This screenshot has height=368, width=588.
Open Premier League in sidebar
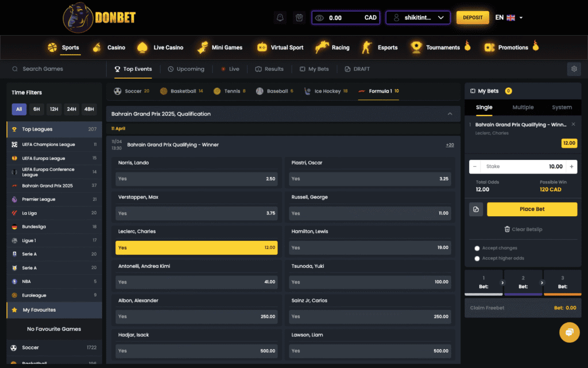click(x=55, y=200)
